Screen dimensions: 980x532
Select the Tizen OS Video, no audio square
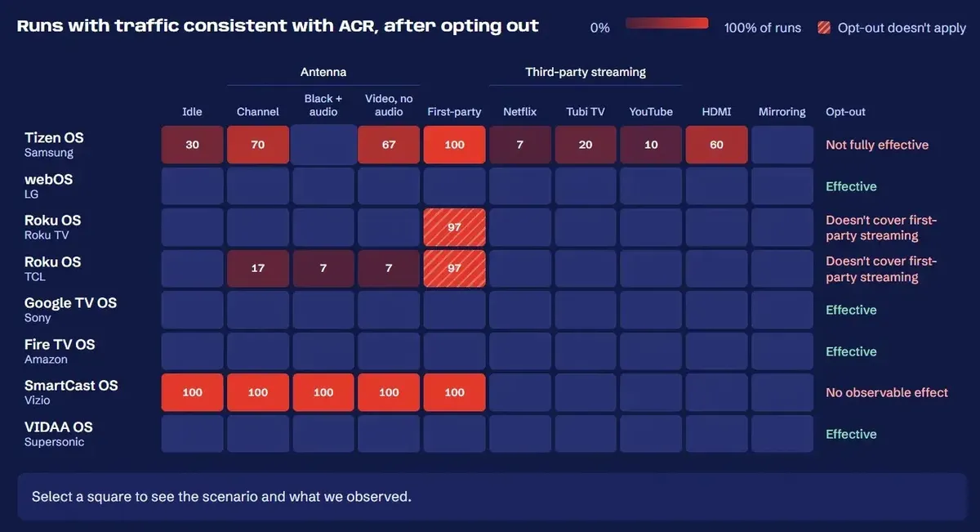(x=389, y=145)
